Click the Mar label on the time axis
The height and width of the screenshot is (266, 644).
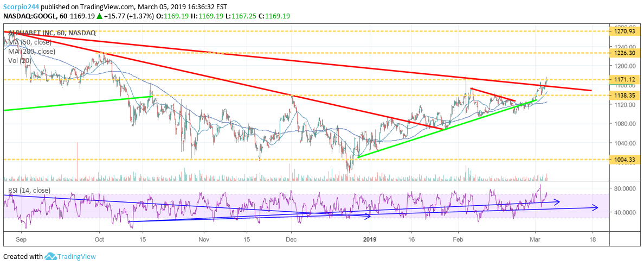tap(535, 239)
